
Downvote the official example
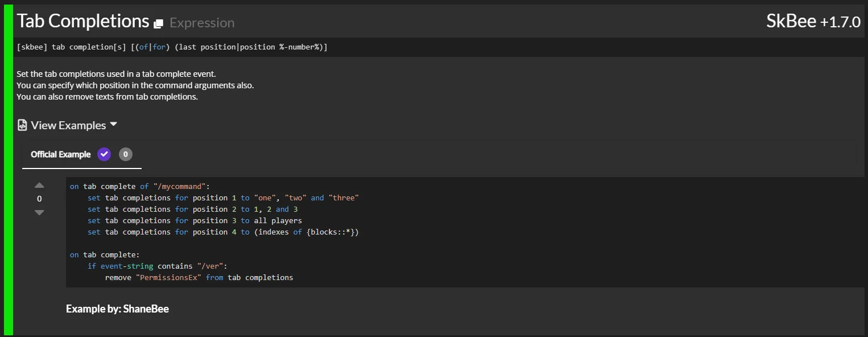pyautogui.click(x=39, y=212)
